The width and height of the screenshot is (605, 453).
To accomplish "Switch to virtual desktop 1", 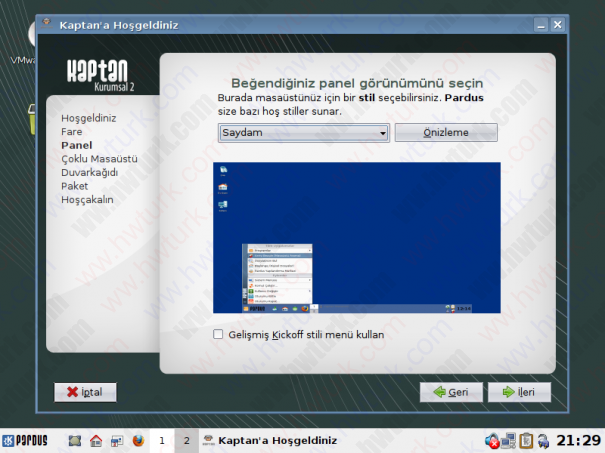I will pyautogui.click(x=162, y=440).
